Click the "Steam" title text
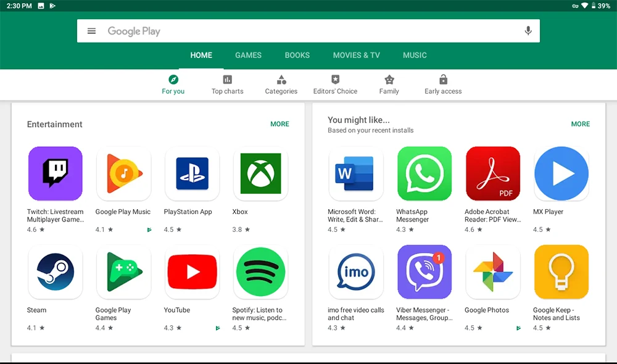 pos(36,310)
